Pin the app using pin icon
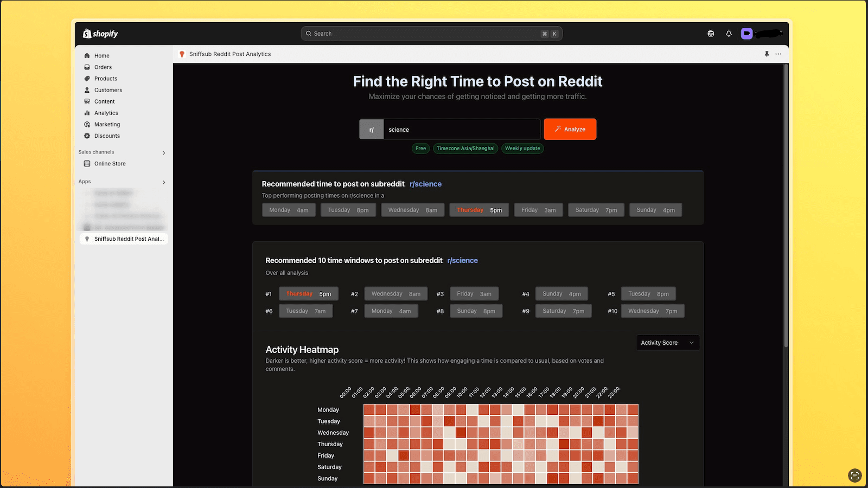 point(767,54)
